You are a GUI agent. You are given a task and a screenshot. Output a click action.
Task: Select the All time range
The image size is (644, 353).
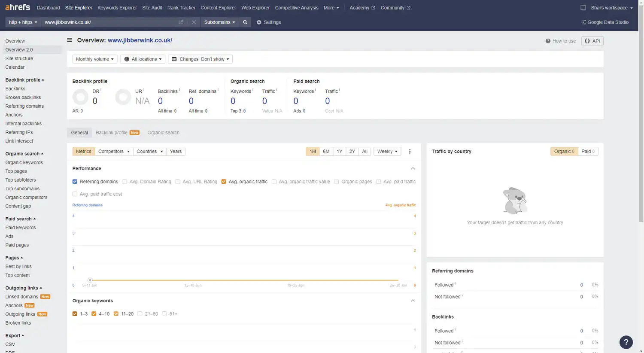pyautogui.click(x=365, y=151)
